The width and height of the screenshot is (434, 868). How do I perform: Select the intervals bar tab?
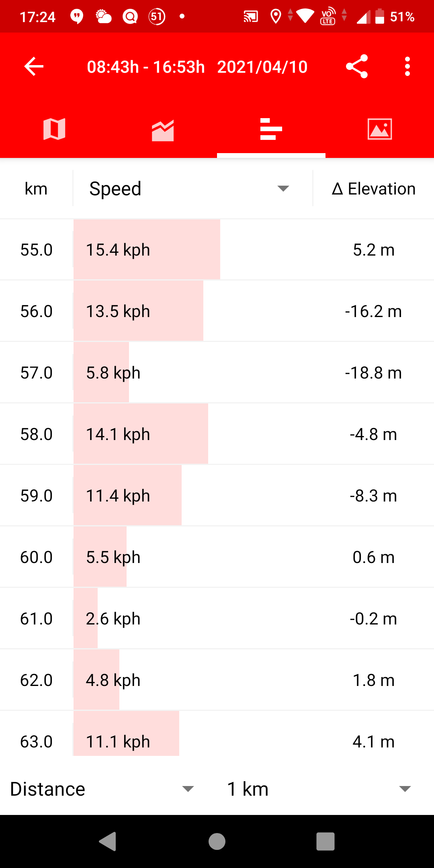(x=271, y=129)
